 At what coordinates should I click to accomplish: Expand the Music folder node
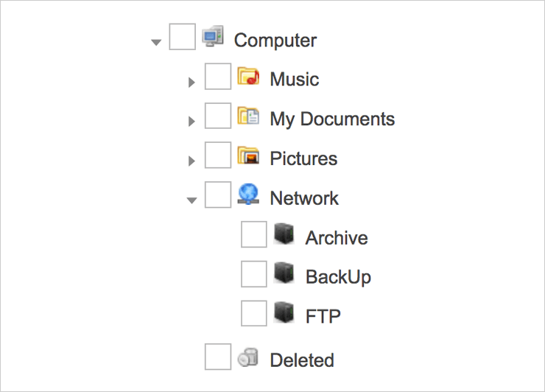(191, 83)
